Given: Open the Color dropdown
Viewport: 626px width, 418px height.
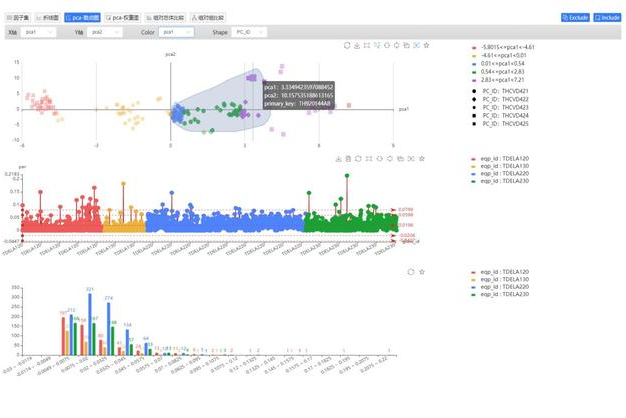Looking at the screenshot, I should click(x=180, y=32).
